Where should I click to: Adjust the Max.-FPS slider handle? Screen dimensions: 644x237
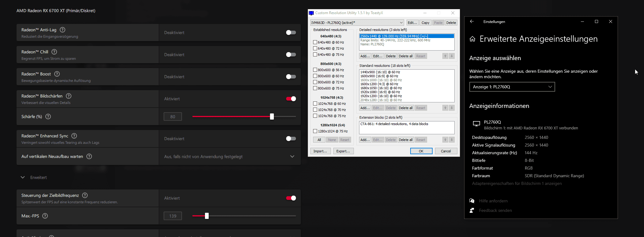[x=207, y=216]
